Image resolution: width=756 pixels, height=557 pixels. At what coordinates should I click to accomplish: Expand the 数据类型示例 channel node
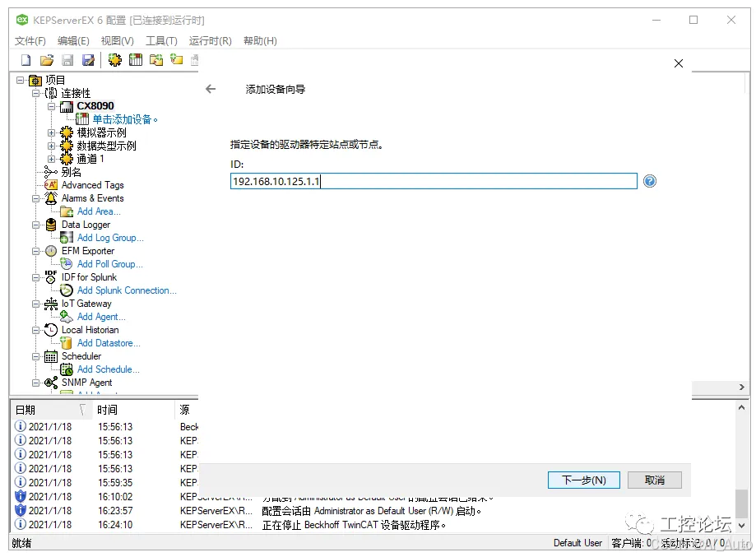click(52, 146)
